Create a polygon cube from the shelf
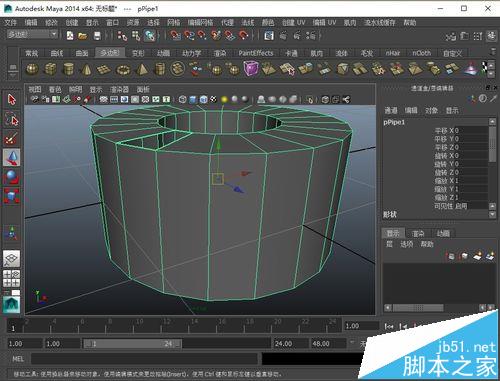Image resolution: width=500 pixels, height=381 pixels. point(51,69)
